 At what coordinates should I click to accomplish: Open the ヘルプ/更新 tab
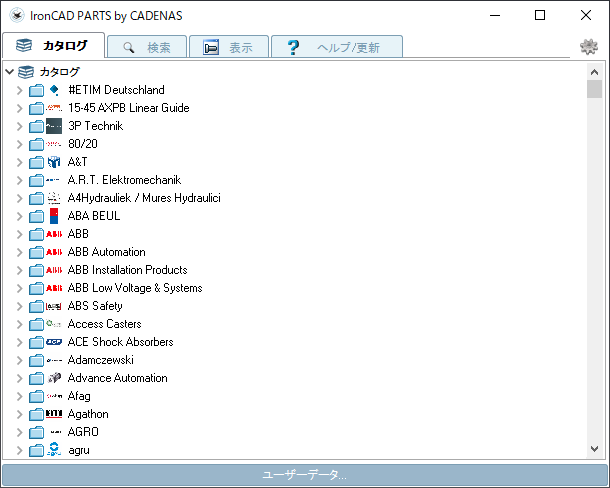[337, 47]
